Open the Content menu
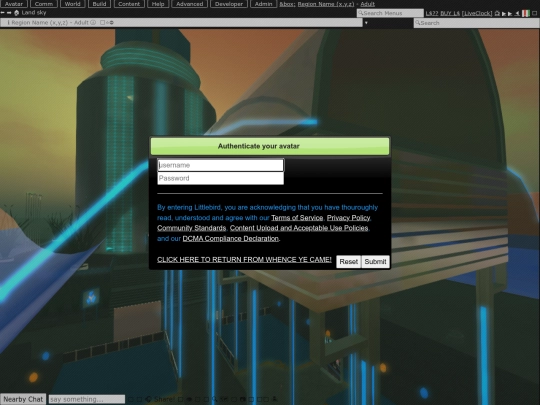The height and width of the screenshot is (405, 540). pos(129,4)
